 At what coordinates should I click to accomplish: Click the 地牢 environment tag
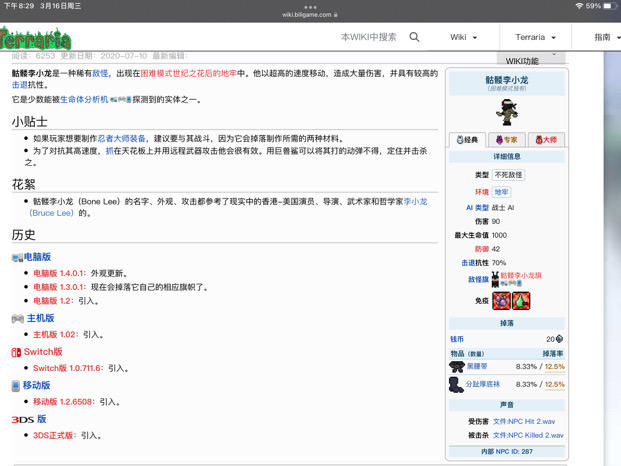pos(501,192)
